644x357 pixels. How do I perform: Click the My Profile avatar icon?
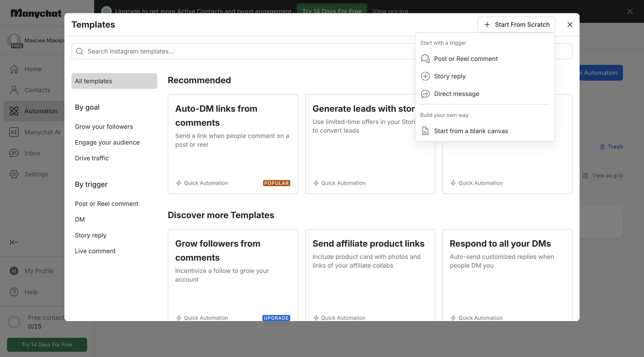[14, 271]
